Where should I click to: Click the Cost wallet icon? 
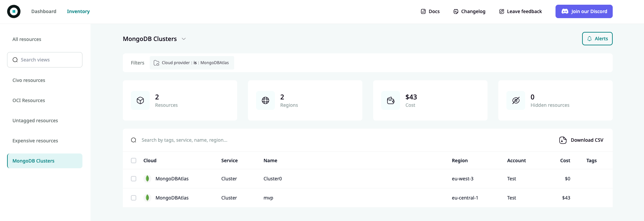(391, 100)
